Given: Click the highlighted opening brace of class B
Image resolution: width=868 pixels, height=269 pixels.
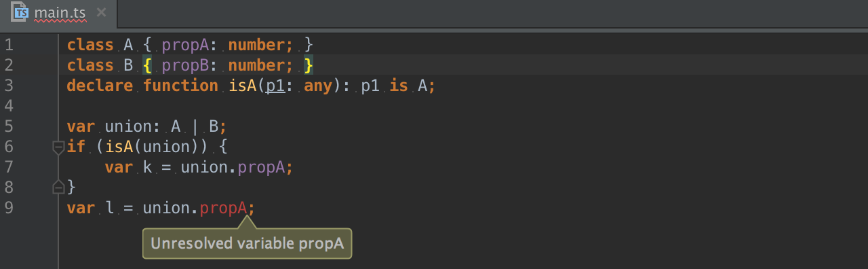Looking at the screenshot, I should click(147, 65).
